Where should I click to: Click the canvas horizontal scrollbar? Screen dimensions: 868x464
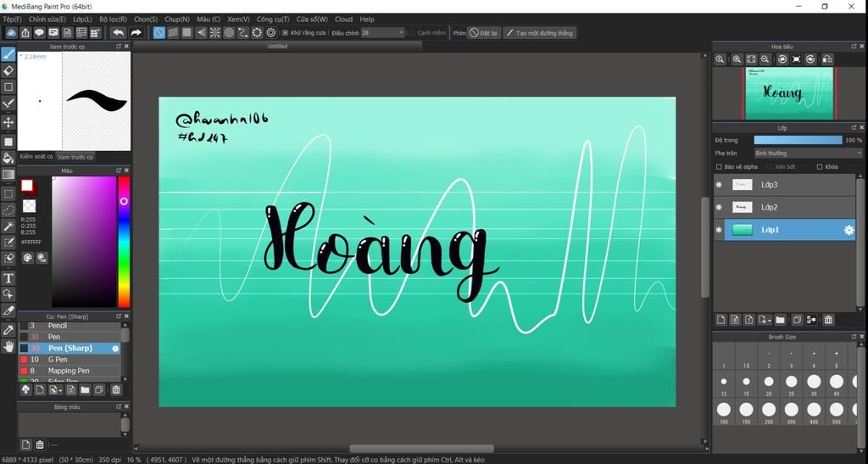click(x=420, y=449)
